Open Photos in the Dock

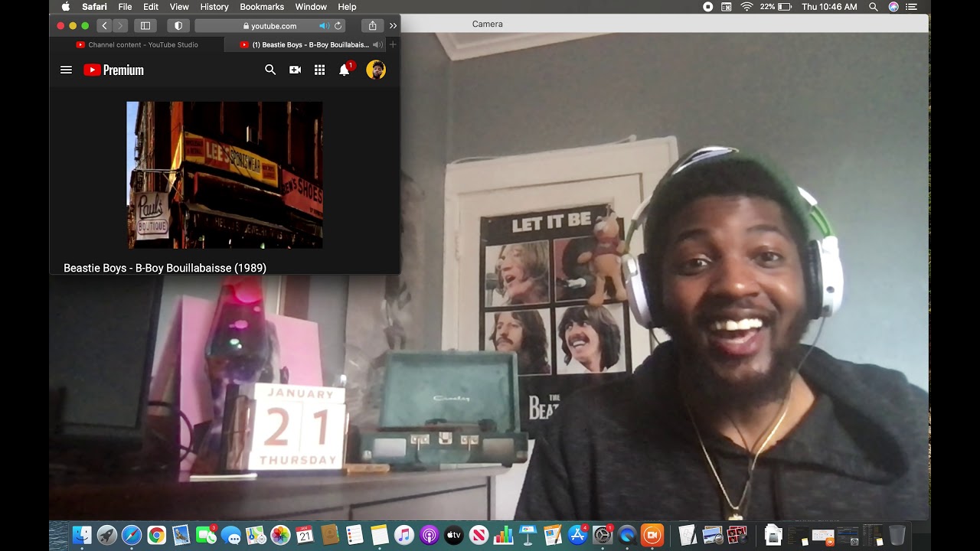pos(280,535)
